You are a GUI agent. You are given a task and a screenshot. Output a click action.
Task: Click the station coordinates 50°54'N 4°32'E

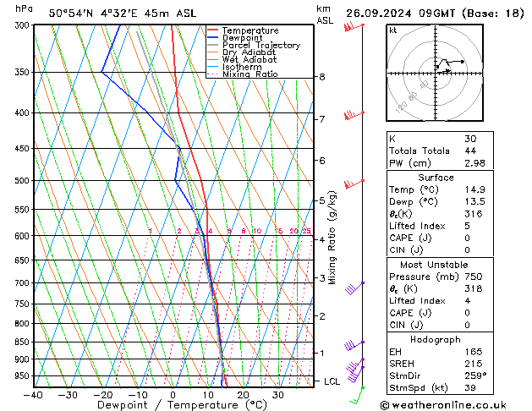(93, 14)
